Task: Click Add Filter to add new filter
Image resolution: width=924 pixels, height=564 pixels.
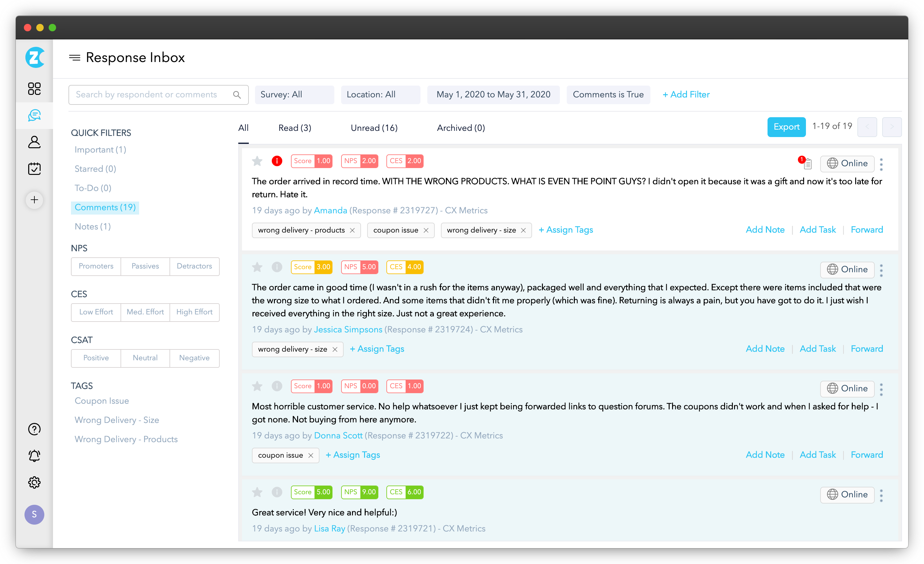Action: pyautogui.click(x=686, y=94)
